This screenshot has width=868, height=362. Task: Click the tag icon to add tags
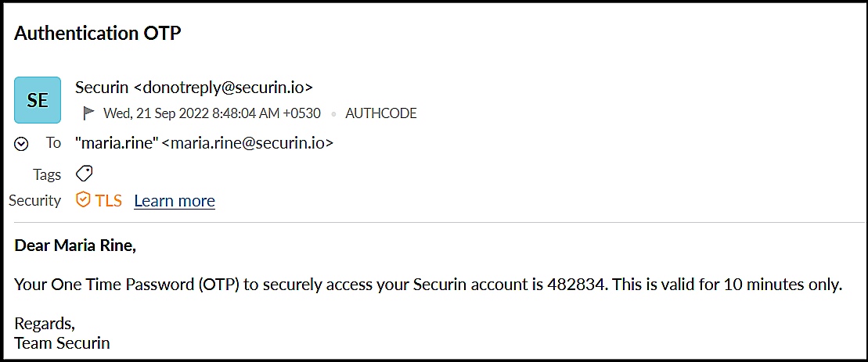(85, 173)
